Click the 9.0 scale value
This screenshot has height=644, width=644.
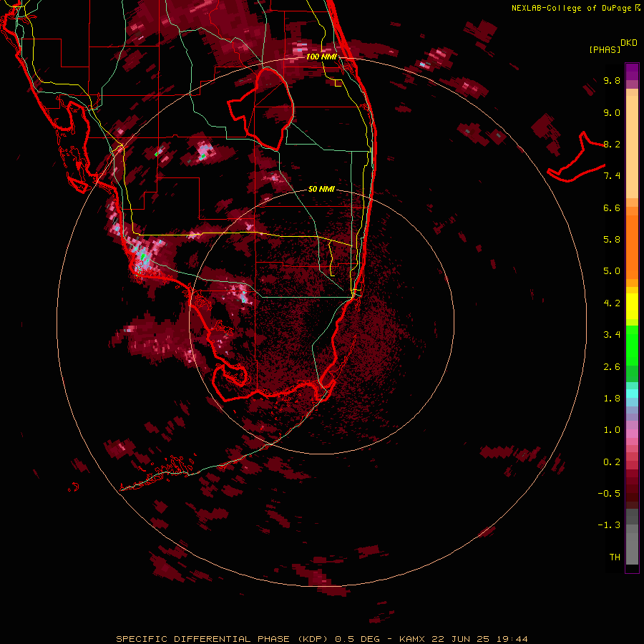click(612, 112)
